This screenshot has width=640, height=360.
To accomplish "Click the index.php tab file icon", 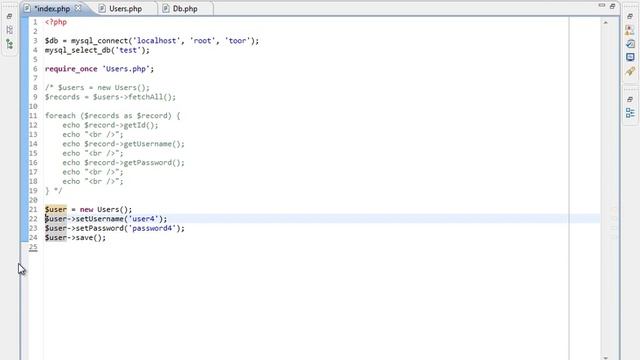I will [x=27, y=8].
